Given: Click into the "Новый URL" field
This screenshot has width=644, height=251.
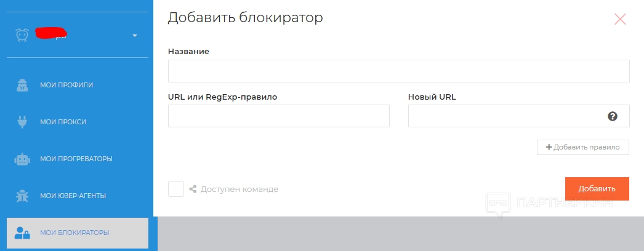Looking at the screenshot, I should point(505,116).
